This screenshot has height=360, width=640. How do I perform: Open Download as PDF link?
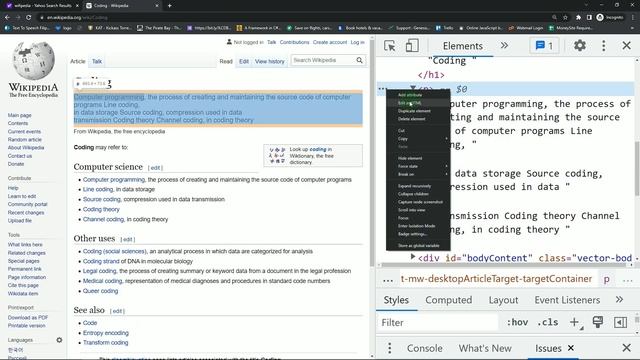(28, 318)
